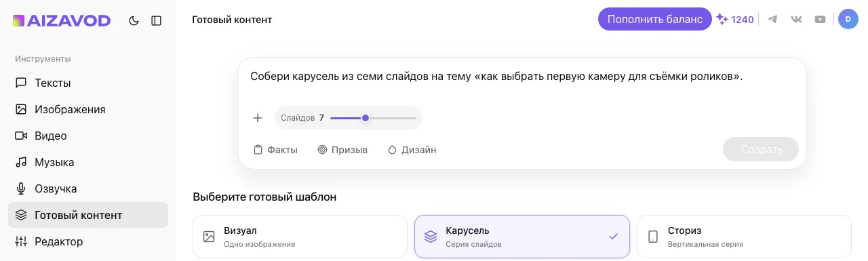
Task: Click the Пополнить баланс button
Action: pyautogui.click(x=655, y=19)
